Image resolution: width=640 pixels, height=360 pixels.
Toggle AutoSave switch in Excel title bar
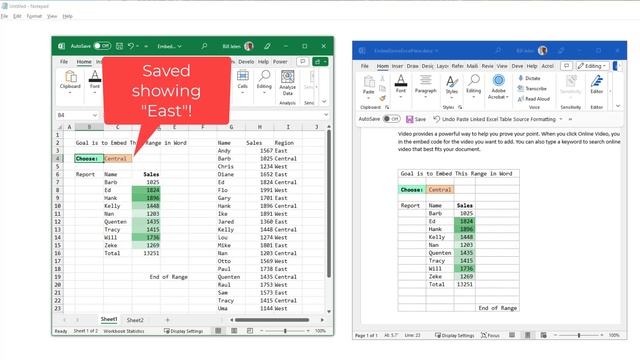(x=102, y=46)
